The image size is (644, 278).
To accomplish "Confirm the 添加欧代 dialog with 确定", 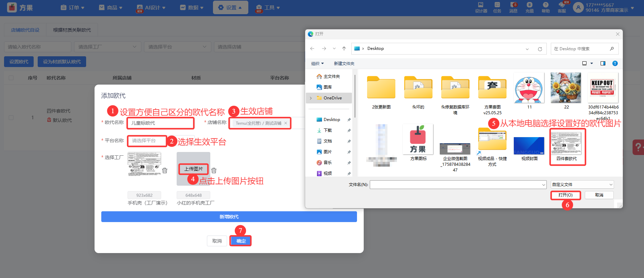I will coord(241,241).
